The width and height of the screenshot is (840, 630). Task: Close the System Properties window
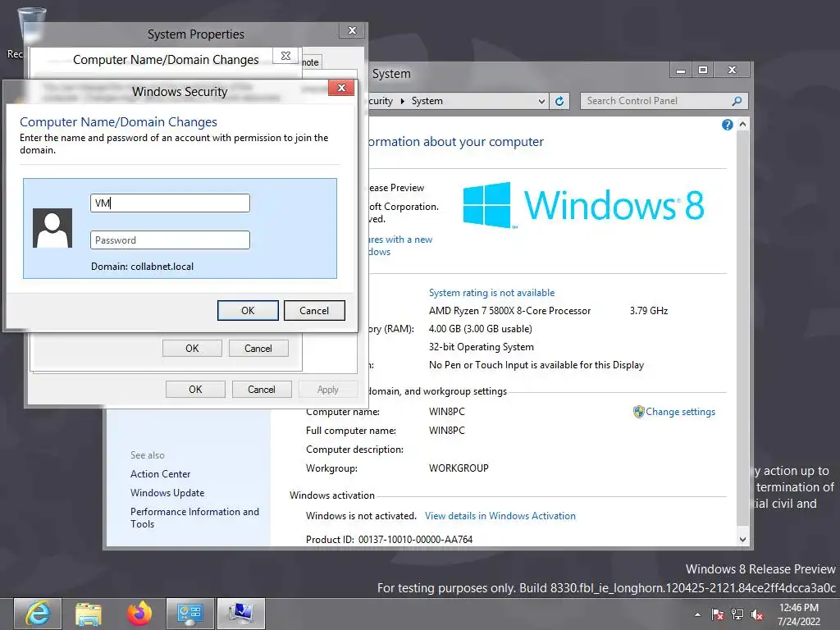pyautogui.click(x=352, y=30)
